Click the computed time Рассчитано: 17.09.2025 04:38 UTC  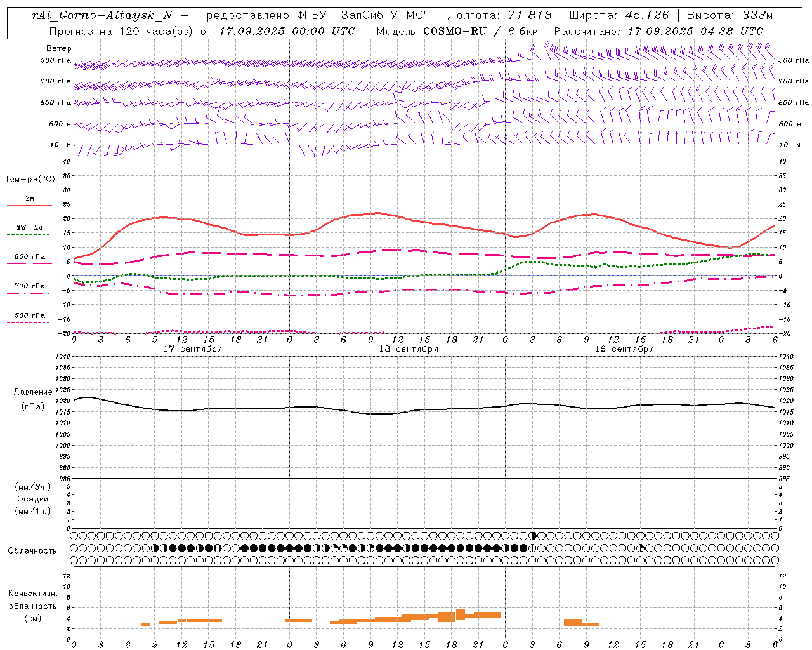(658, 31)
